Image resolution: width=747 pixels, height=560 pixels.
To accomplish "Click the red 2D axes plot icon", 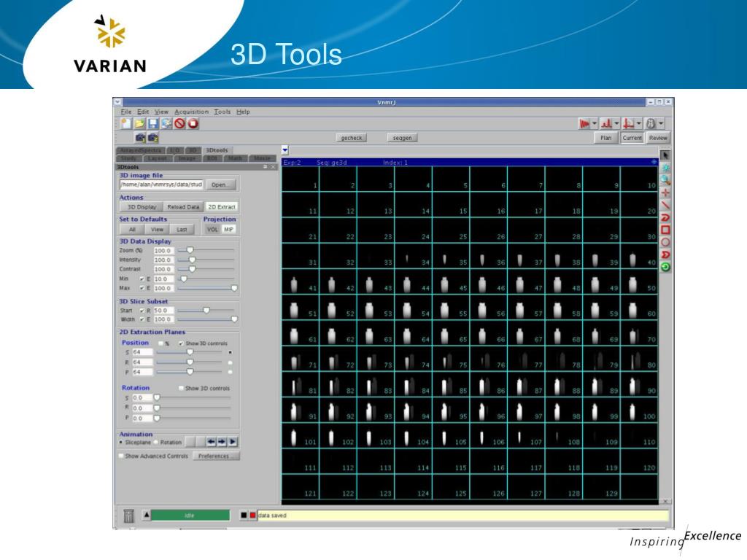I will click(629, 124).
